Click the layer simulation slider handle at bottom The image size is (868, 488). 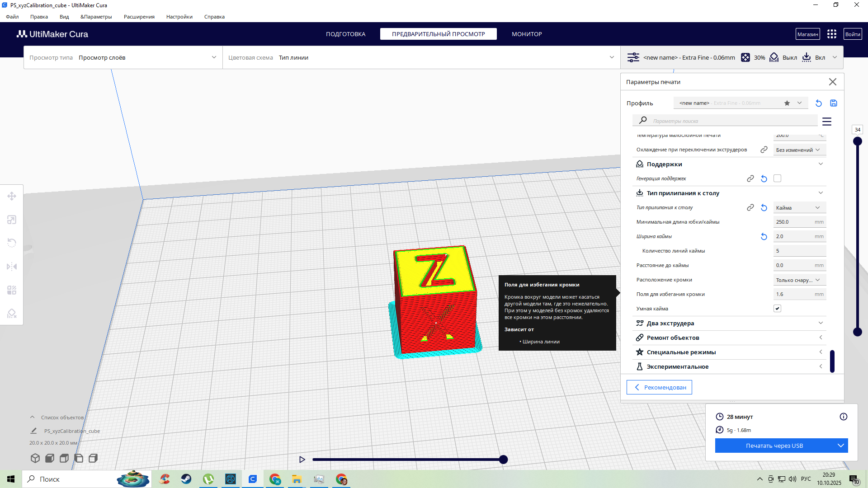tap(503, 460)
